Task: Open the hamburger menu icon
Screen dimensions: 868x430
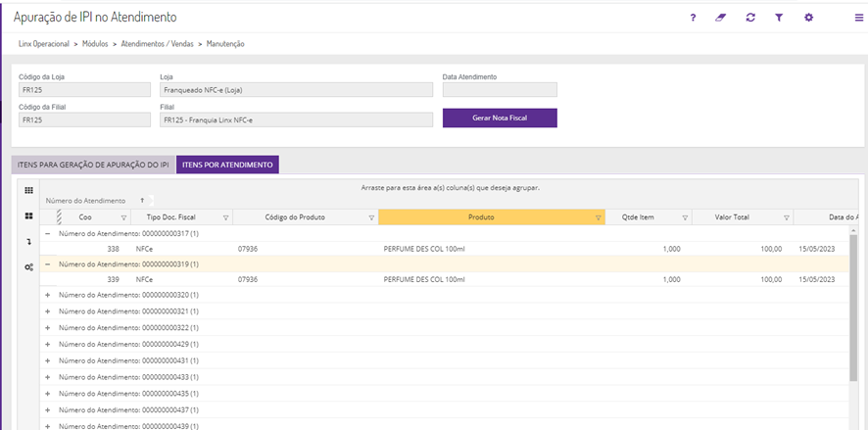Action: 859,18
